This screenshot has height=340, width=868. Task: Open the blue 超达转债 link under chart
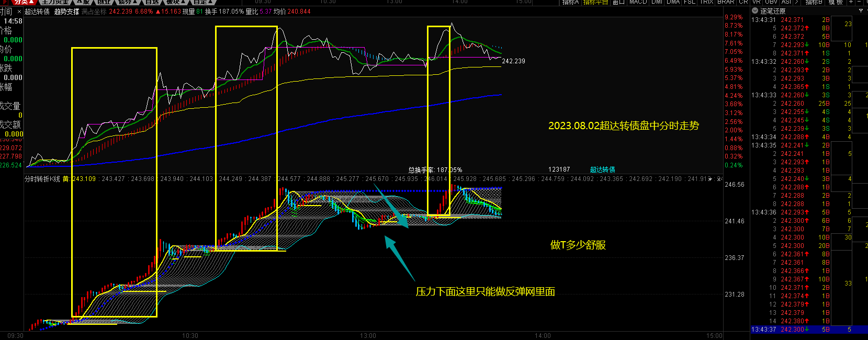pyautogui.click(x=603, y=169)
